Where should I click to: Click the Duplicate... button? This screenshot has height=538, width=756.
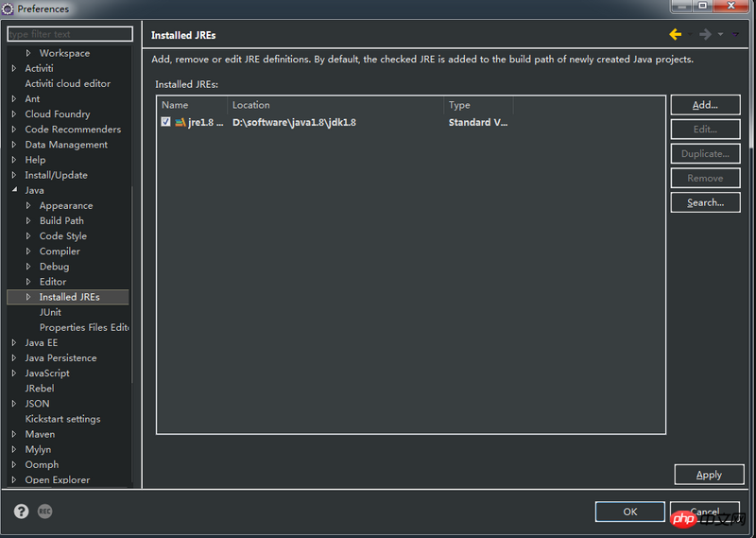705,153
